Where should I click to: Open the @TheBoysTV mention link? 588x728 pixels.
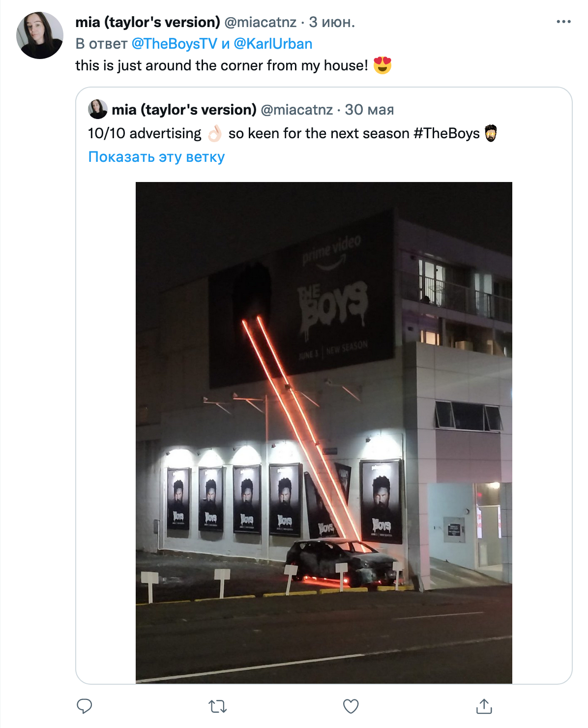click(174, 44)
